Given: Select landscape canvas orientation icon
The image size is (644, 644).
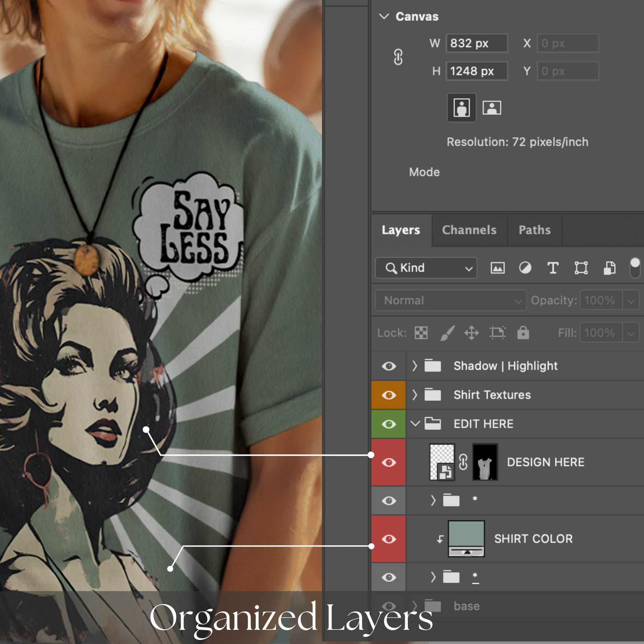Looking at the screenshot, I should 492,108.
